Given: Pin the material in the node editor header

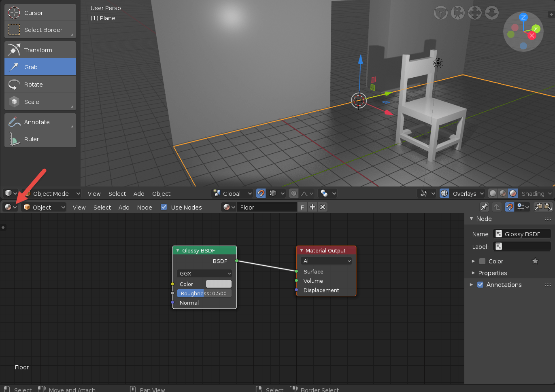Looking at the screenshot, I should (484, 207).
